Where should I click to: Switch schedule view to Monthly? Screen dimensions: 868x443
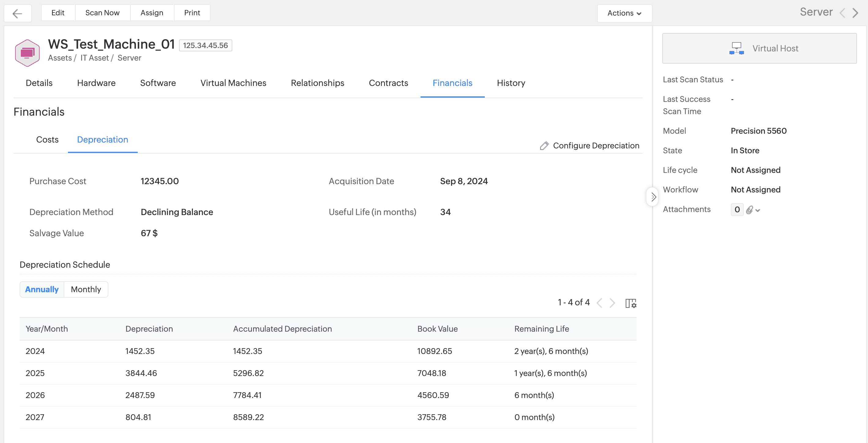point(86,289)
